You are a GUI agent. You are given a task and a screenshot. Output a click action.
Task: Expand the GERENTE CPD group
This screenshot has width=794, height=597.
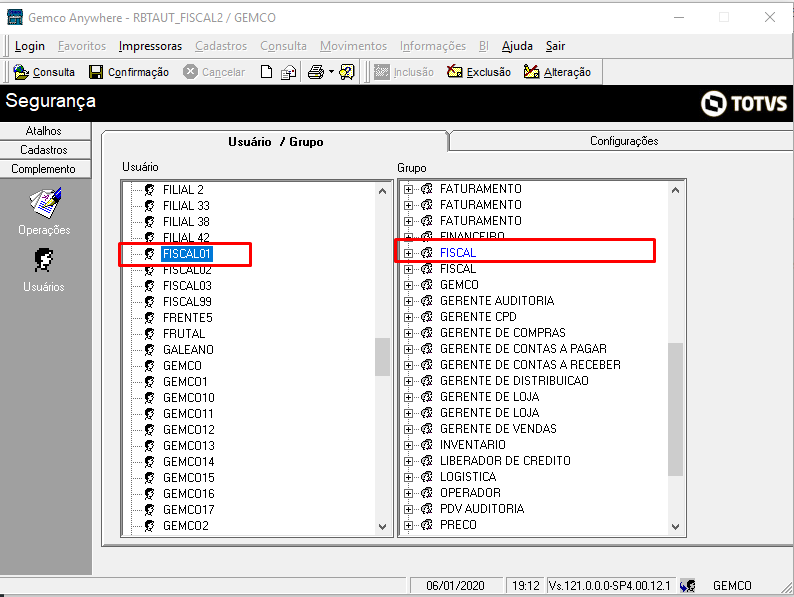coord(408,317)
